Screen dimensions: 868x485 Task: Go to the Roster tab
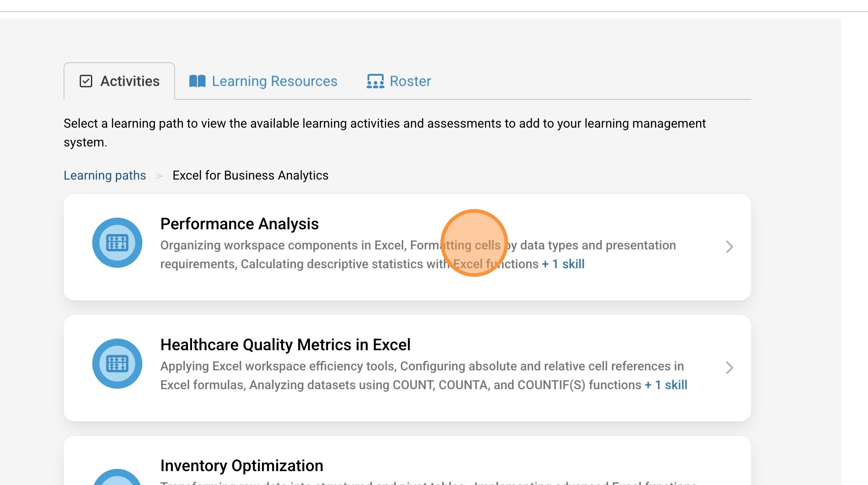(410, 81)
